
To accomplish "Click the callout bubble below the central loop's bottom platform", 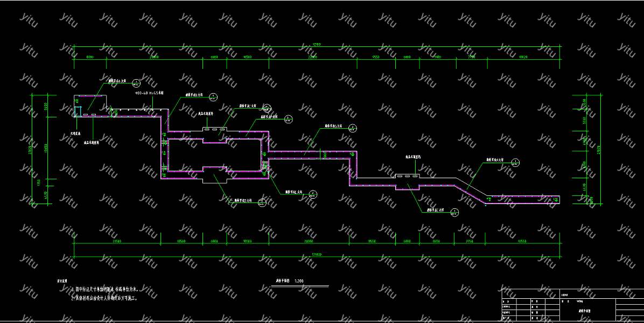I will click(x=261, y=202).
